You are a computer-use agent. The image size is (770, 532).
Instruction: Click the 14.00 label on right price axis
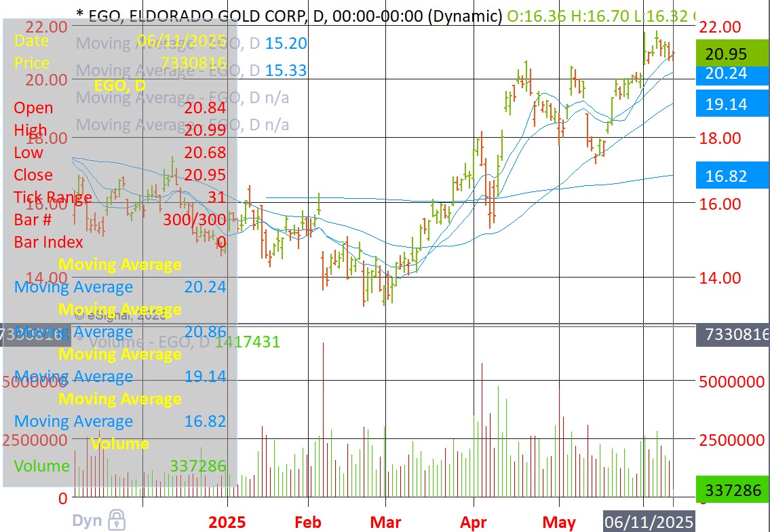tap(720, 278)
